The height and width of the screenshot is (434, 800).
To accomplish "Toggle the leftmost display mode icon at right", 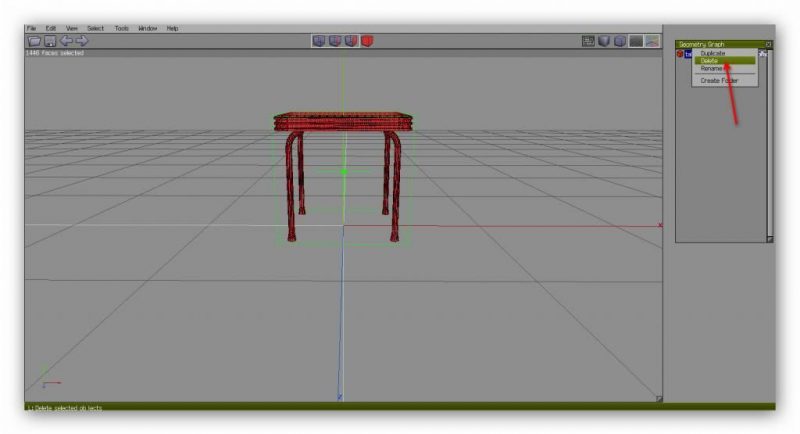I will click(x=589, y=41).
